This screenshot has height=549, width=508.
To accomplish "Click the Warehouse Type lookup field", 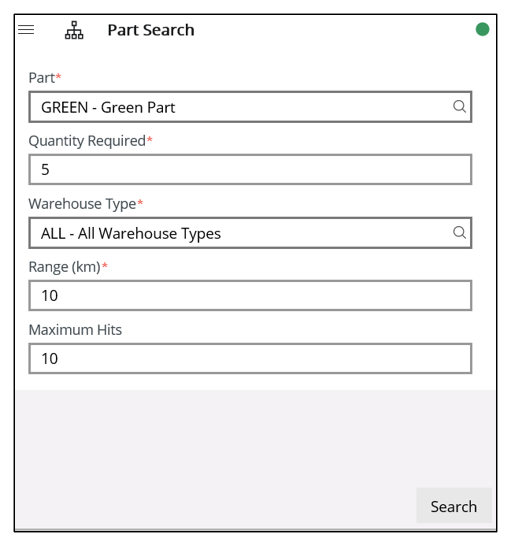I will click(250, 233).
